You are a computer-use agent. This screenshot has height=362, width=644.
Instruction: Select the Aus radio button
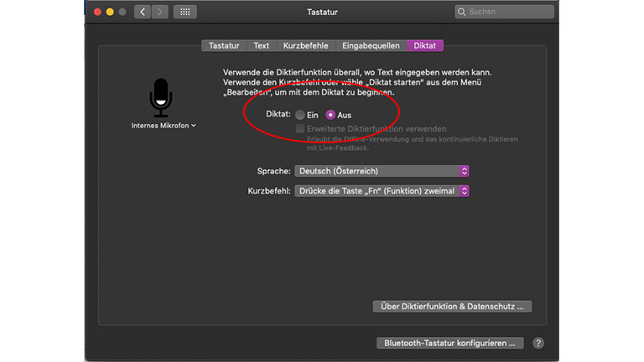click(x=330, y=115)
